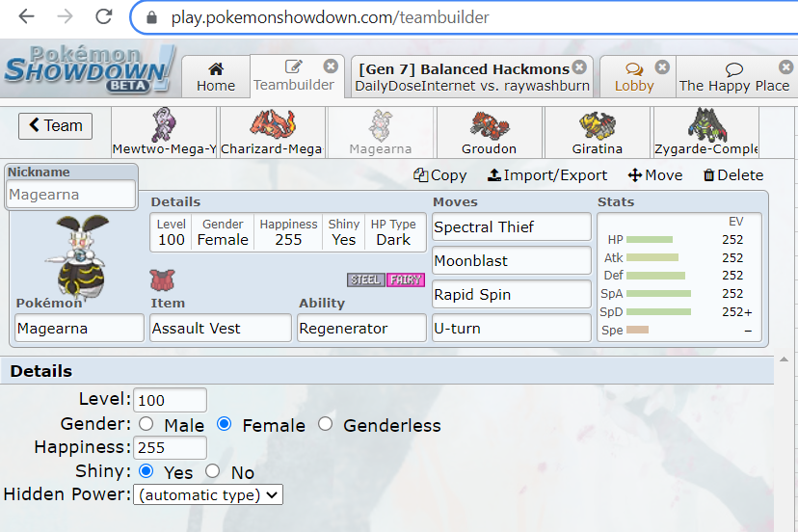Click the Magearna sprite image

point(81,254)
